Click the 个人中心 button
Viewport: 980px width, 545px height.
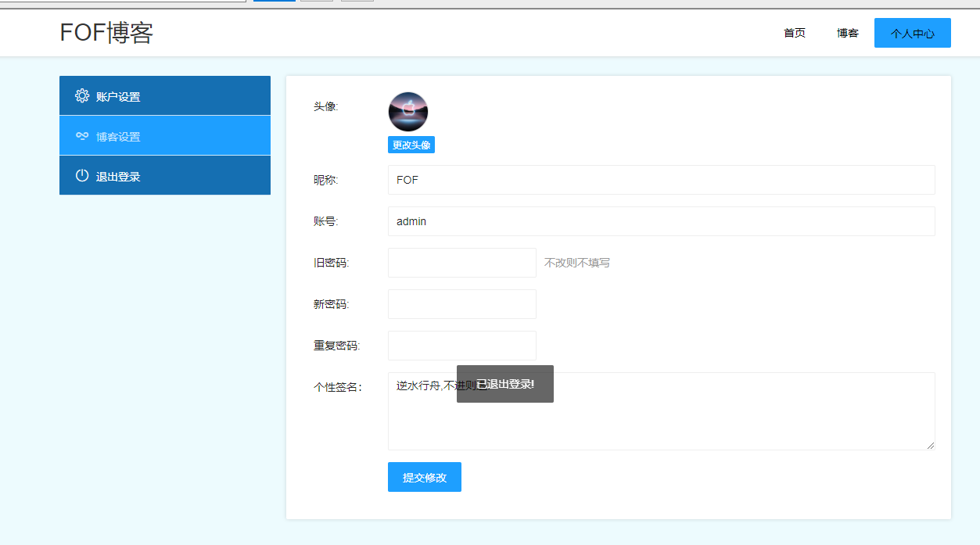[913, 33]
